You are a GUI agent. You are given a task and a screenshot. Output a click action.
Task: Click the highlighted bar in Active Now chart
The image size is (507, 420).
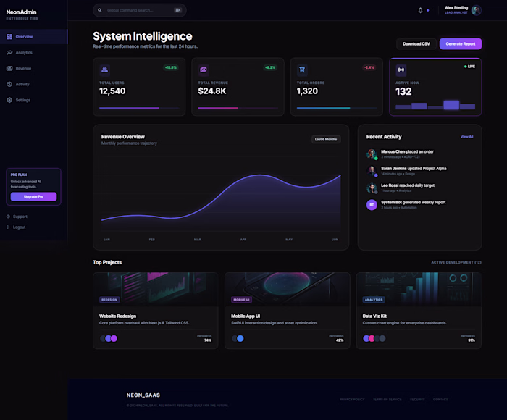click(x=451, y=105)
